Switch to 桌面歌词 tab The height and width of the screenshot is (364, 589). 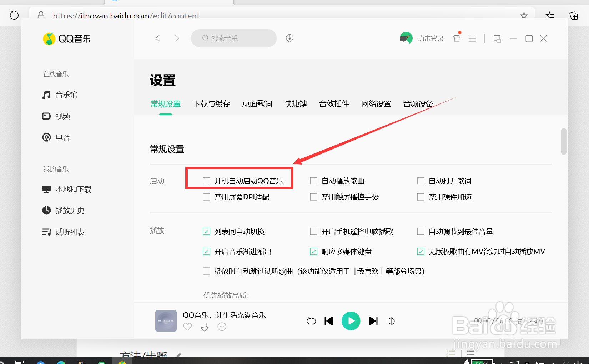click(x=257, y=104)
